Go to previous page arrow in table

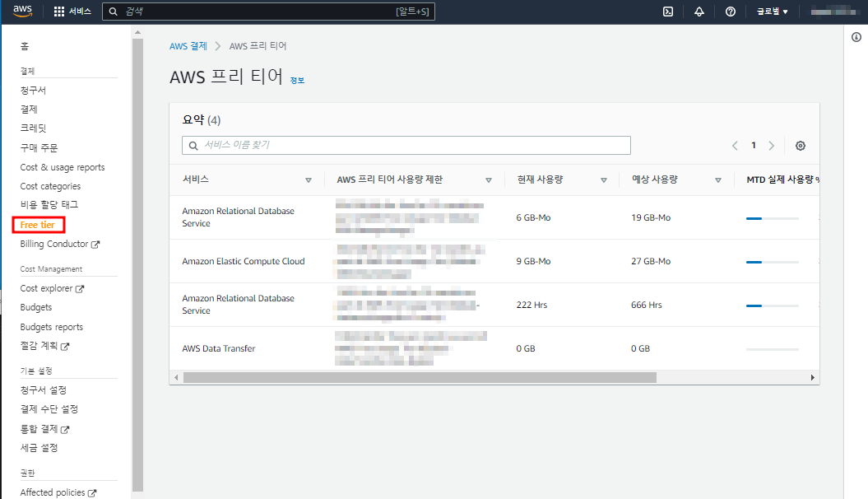(x=736, y=146)
